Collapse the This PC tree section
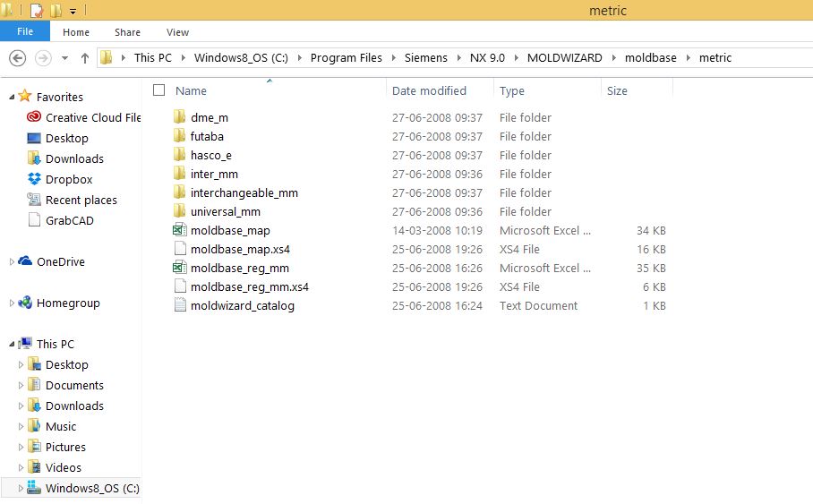813x504 pixels. pyautogui.click(x=12, y=344)
